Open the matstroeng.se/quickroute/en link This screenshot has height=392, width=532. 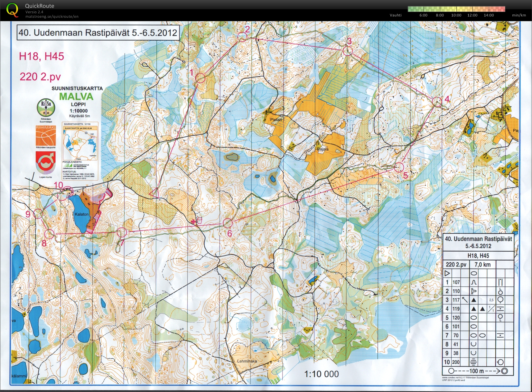point(52,16)
